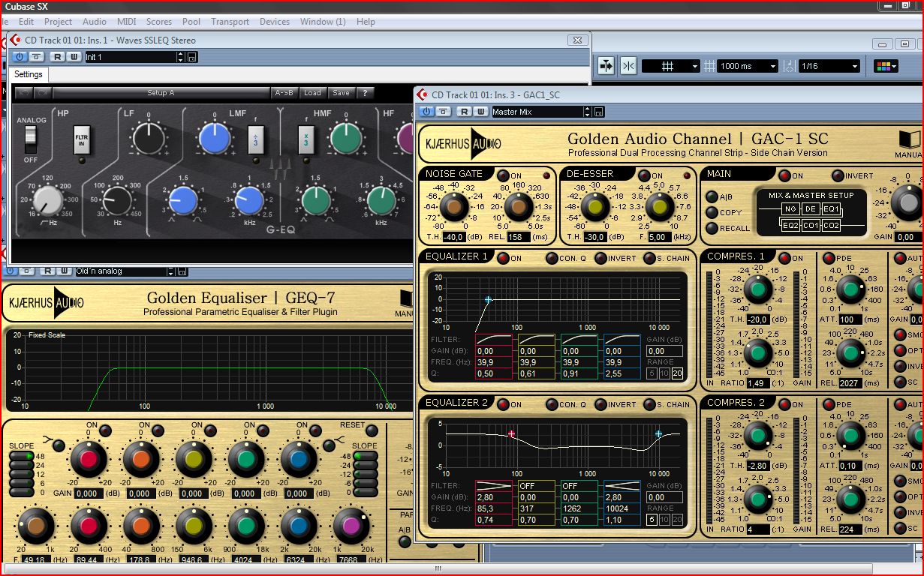This screenshot has width=924, height=576.
Task: Change Equalizer 2 yellow band OFF filter type
Action: coord(536,486)
